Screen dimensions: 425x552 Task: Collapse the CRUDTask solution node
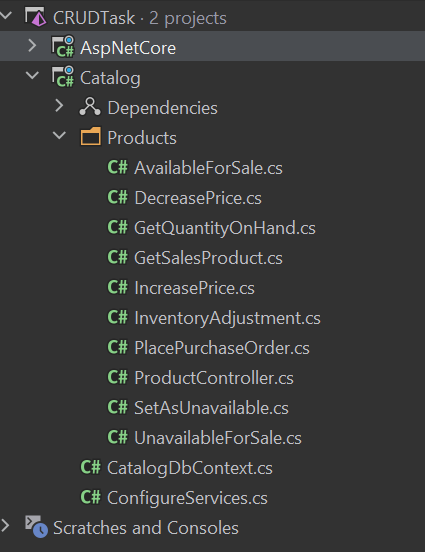coord(6,15)
